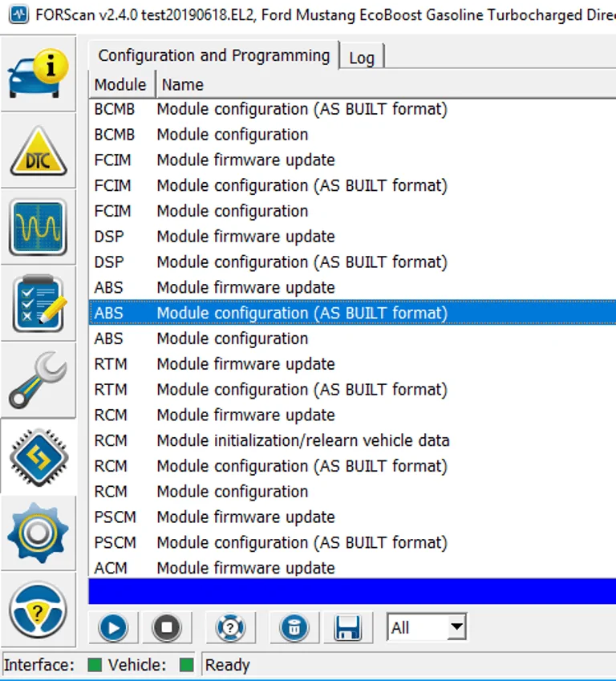Select BCMB Module configuration row

coord(352,135)
